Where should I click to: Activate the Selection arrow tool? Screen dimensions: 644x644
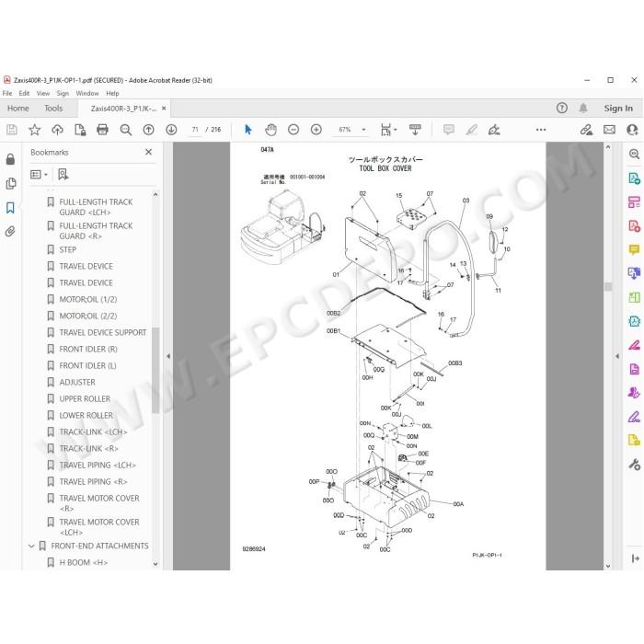(x=248, y=130)
